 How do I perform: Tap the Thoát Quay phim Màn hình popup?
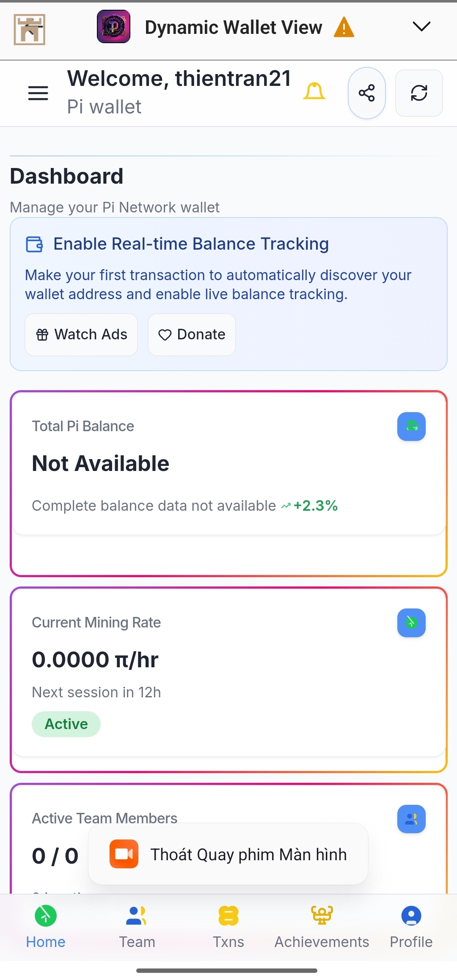pyautogui.click(x=228, y=854)
